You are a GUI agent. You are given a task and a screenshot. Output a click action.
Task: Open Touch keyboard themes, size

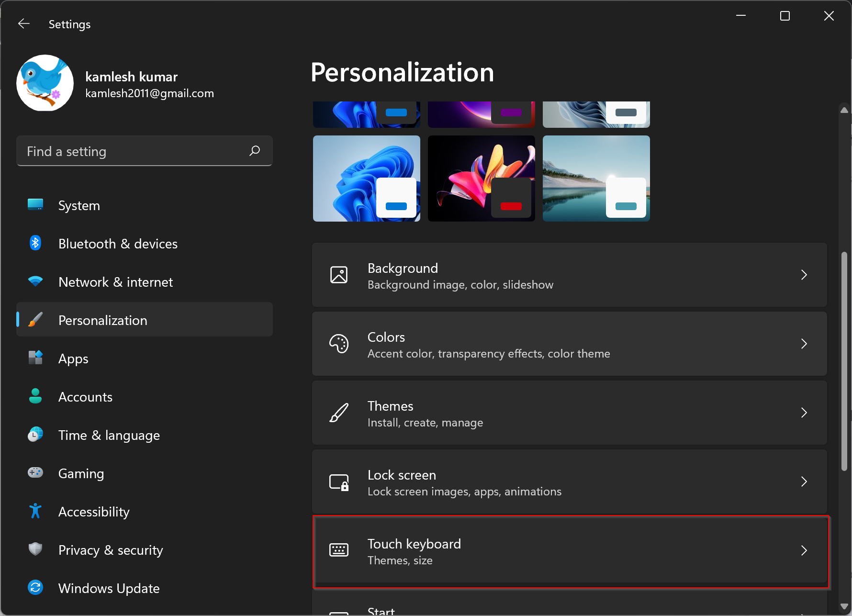570,550
